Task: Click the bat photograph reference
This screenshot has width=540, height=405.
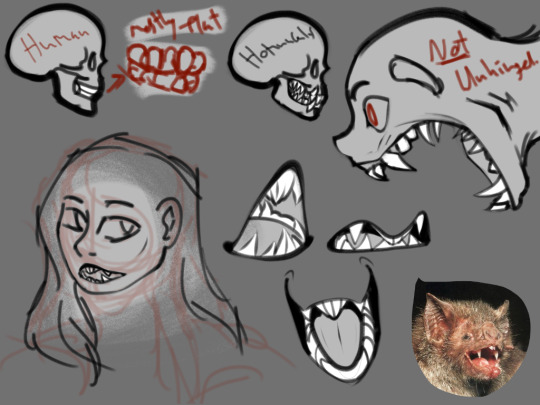Action: pos(470,337)
